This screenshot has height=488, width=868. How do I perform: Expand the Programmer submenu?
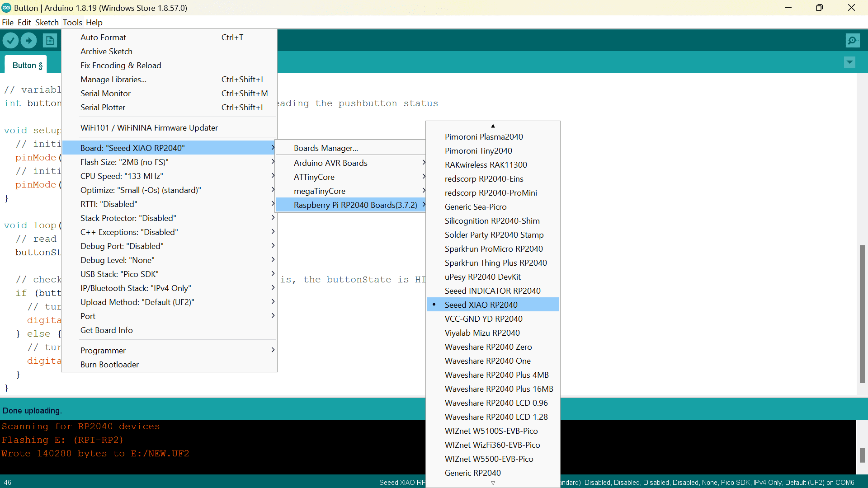coord(169,350)
